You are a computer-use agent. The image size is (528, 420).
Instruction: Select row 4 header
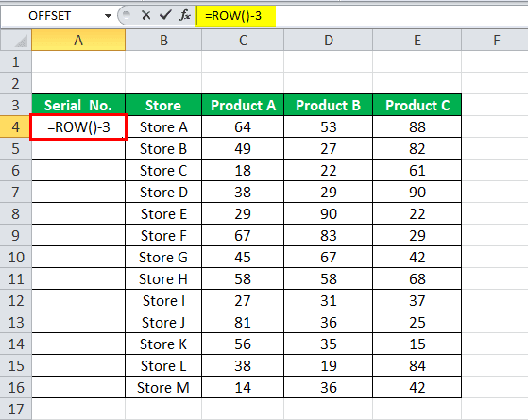(x=16, y=126)
